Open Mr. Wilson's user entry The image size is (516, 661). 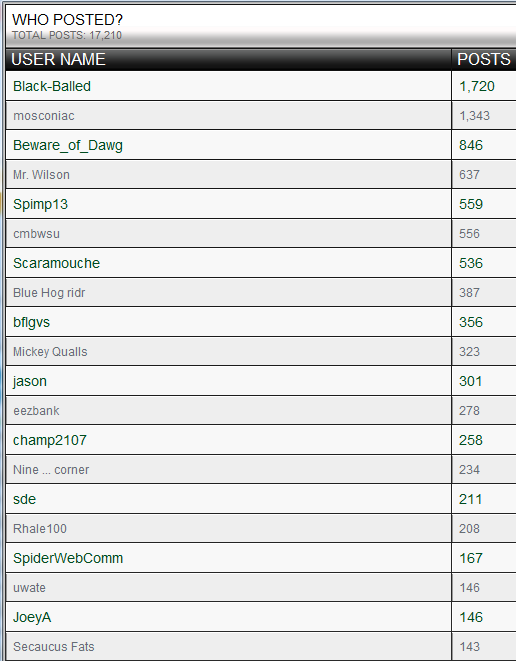(x=41, y=175)
